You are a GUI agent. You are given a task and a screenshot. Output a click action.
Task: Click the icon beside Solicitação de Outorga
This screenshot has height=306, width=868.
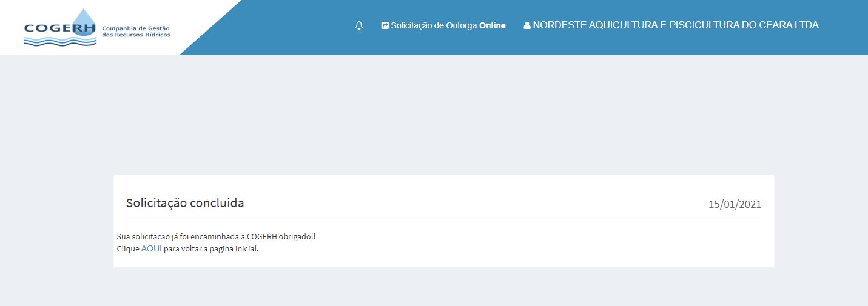[x=385, y=25]
